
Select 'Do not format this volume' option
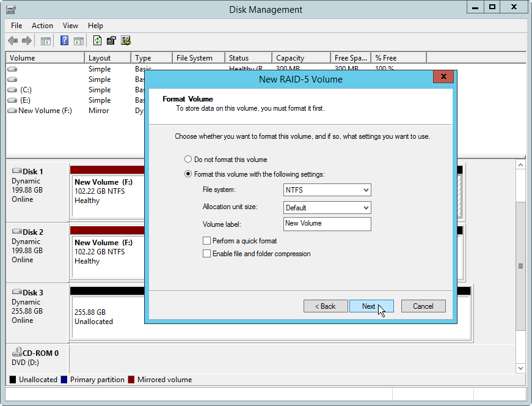pyautogui.click(x=188, y=159)
